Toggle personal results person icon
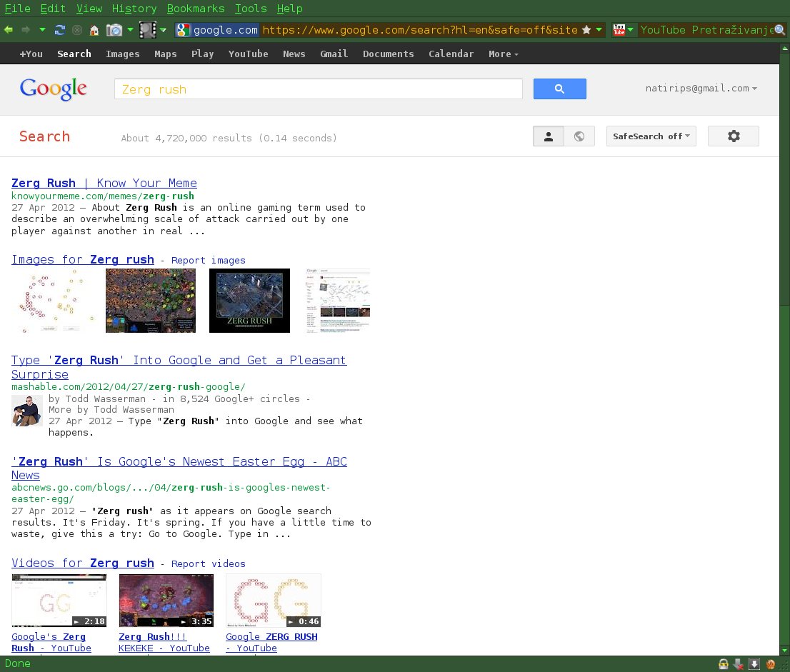 tap(549, 136)
